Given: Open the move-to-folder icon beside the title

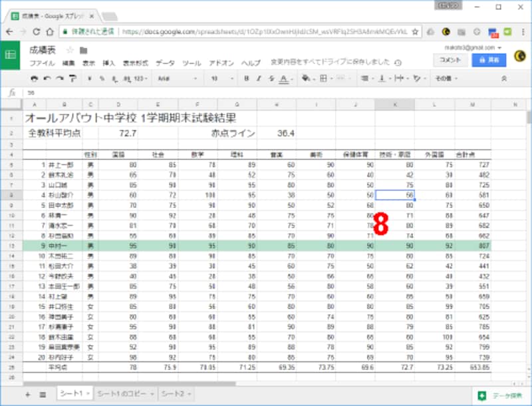Looking at the screenshot, I should click(x=83, y=50).
